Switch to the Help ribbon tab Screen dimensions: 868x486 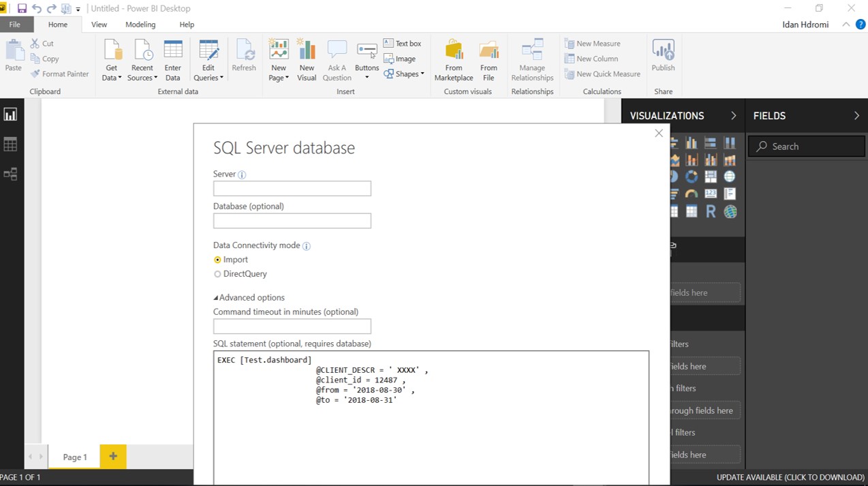(x=187, y=25)
